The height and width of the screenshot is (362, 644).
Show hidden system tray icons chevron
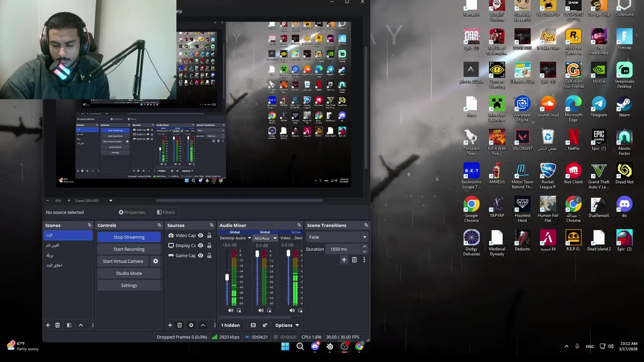click(566, 346)
